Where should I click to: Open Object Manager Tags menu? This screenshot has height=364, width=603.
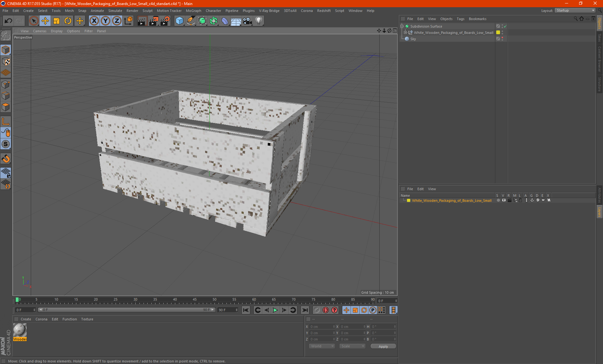coord(460,19)
